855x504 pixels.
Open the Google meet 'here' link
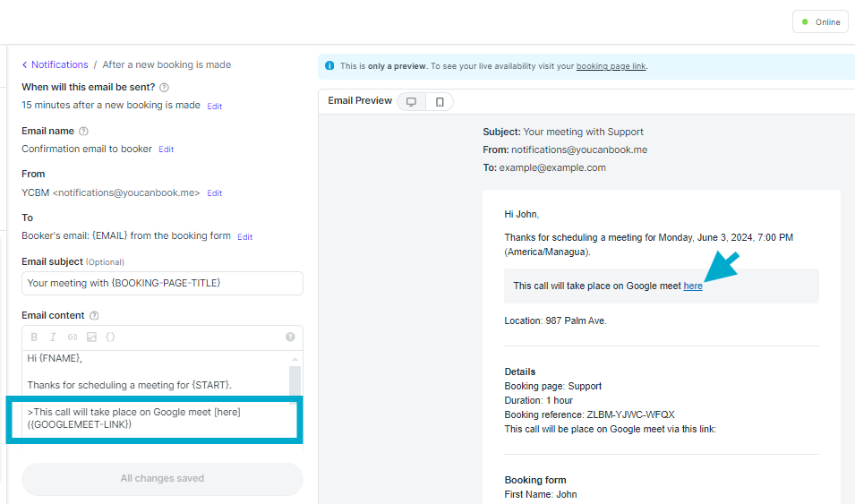[693, 286]
